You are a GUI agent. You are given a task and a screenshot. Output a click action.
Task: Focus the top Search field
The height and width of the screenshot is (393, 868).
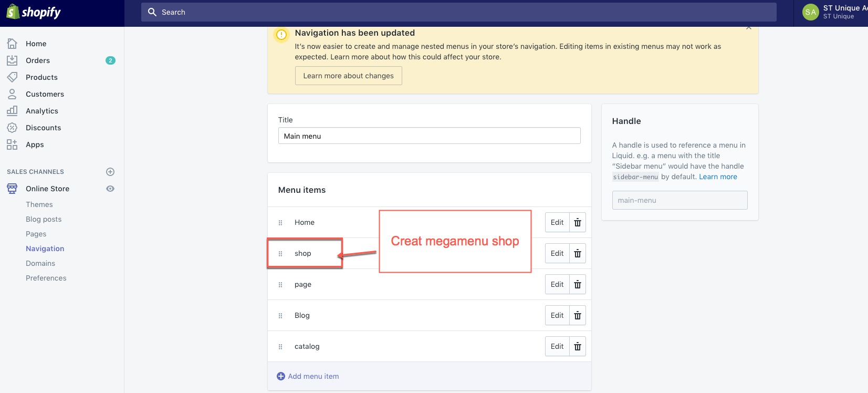[458, 12]
